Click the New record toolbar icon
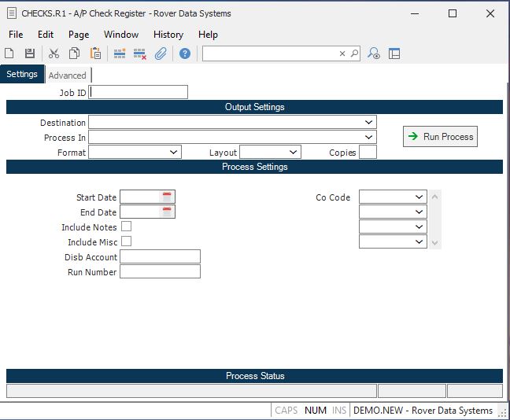510x420 pixels. [9, 53]
